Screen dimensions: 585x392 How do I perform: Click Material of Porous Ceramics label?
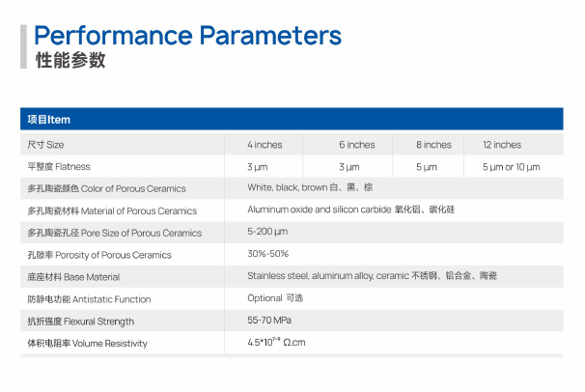coord(139,211)
